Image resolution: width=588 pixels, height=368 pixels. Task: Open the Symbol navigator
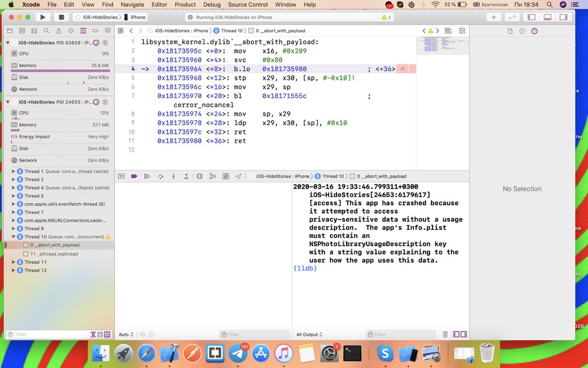(34, 31)
